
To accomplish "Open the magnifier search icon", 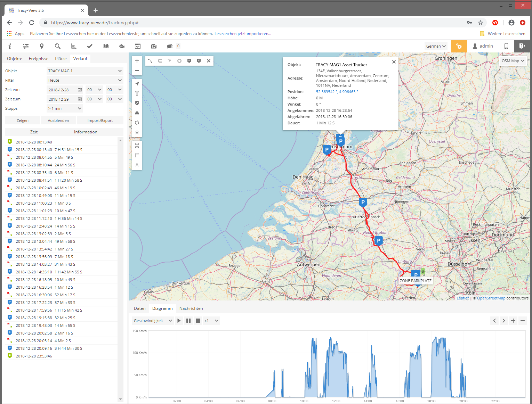I will (x=58, y=46).
